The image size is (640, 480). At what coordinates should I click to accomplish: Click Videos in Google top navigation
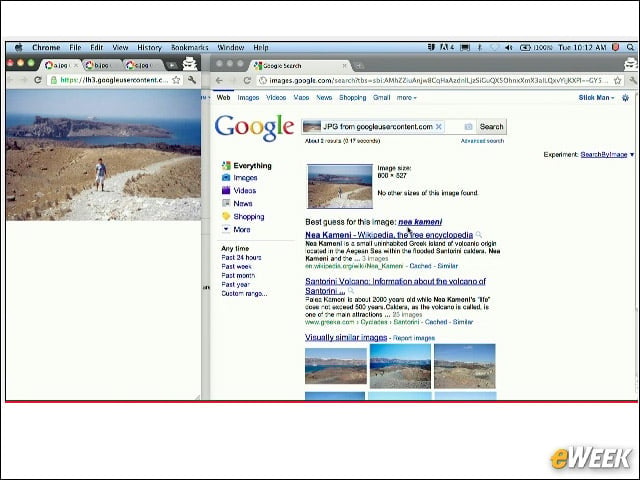[276, 98]
